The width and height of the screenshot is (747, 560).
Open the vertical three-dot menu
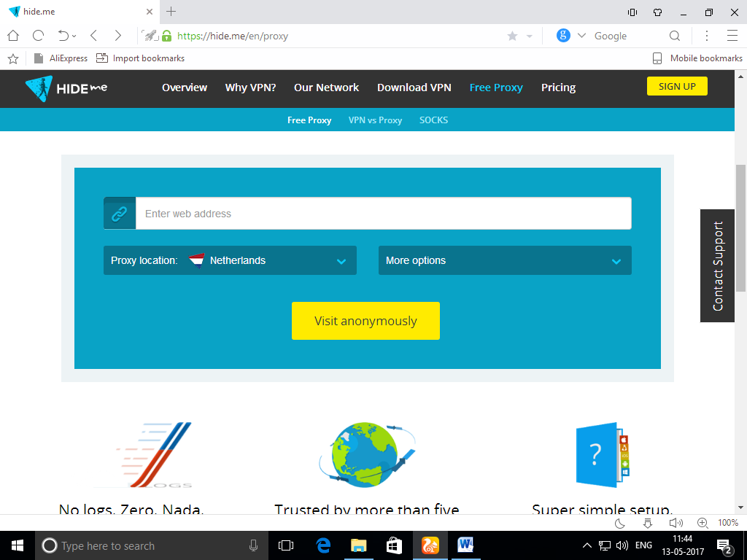click(707, 36)
